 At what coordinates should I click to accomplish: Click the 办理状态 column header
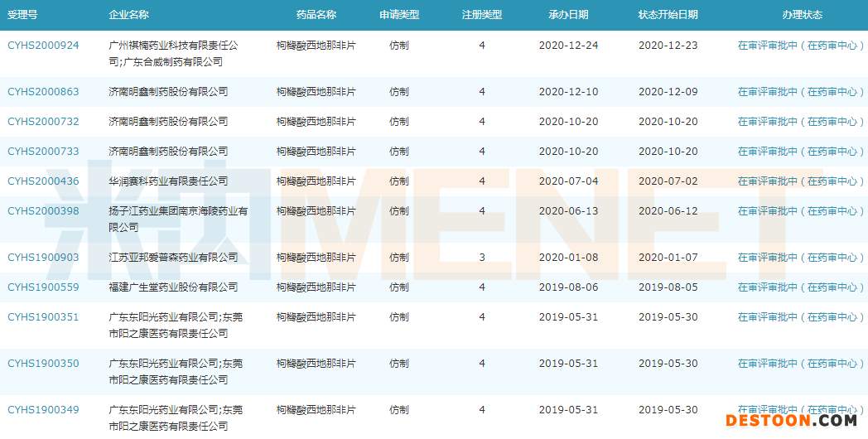[x=802, y=15]
